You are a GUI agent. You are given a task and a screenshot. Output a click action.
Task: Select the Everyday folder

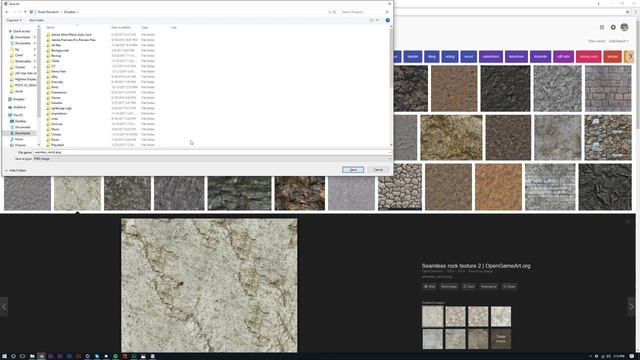[57, 82]
